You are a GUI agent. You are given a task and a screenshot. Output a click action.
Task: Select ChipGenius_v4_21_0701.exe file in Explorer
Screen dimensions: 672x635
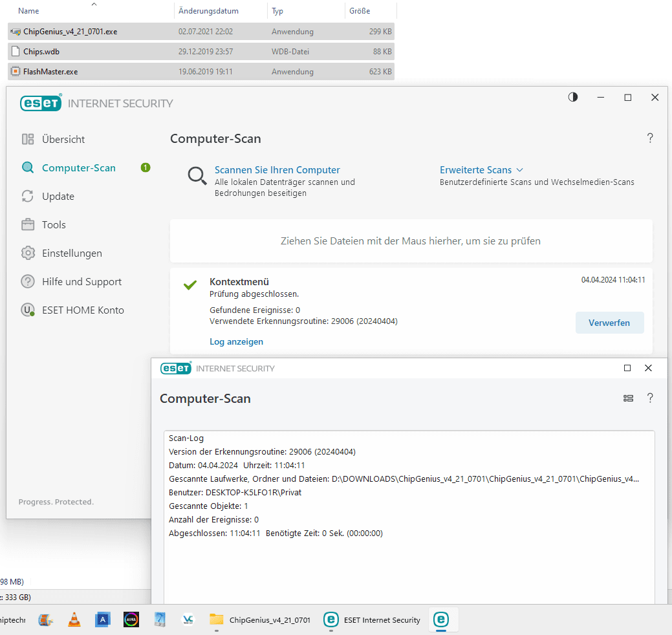pos(201,31)
